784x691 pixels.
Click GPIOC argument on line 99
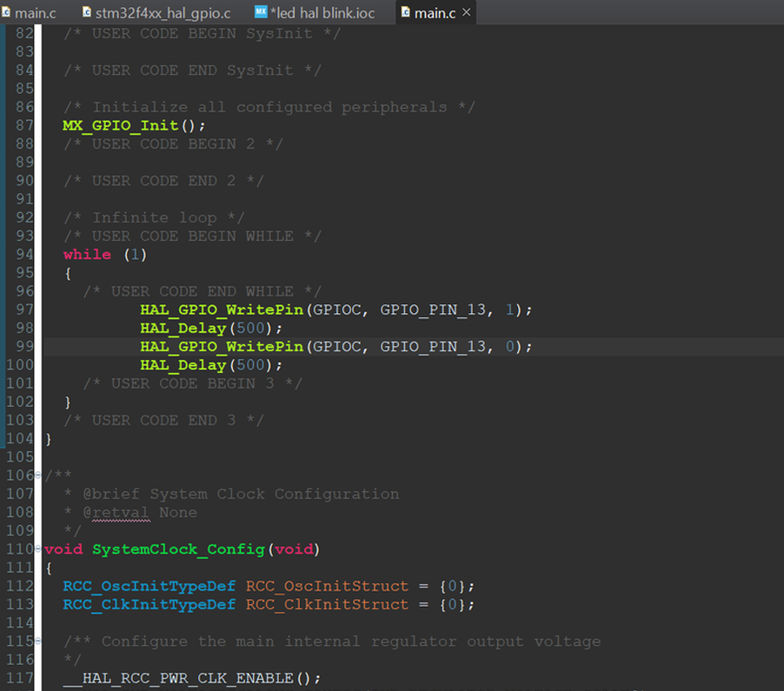[x=336, y=347]
